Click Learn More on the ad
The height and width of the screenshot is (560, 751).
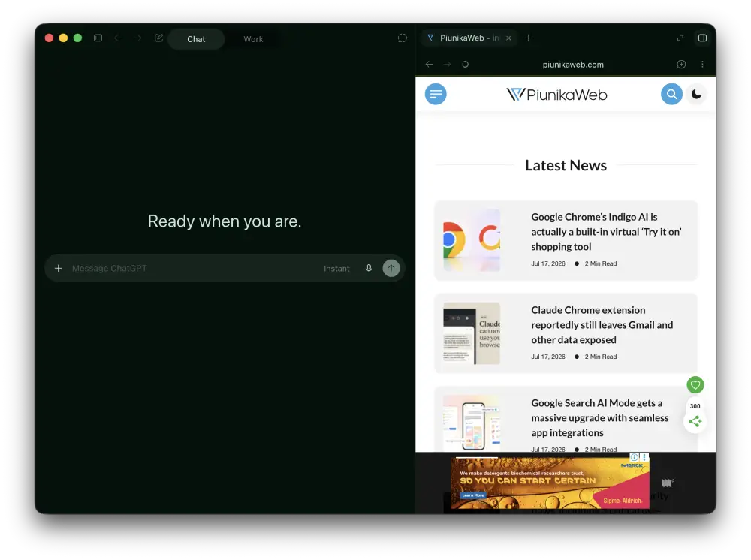(x=472, y=495)
